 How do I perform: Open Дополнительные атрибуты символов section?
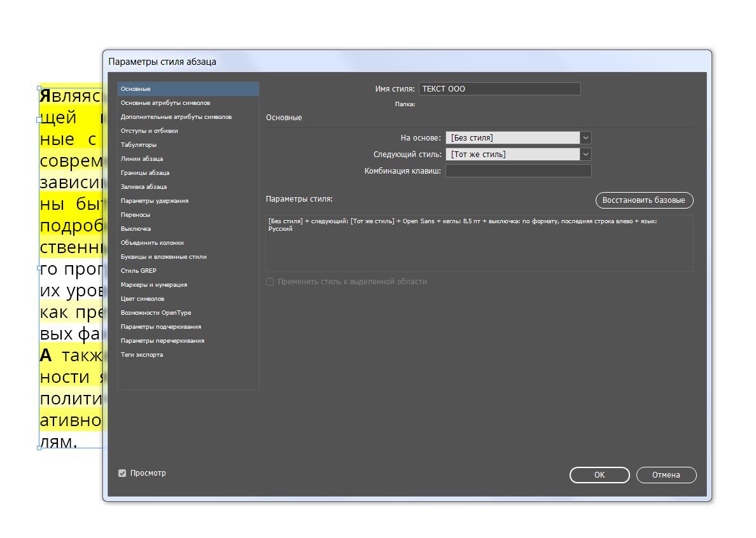point(188,116)
